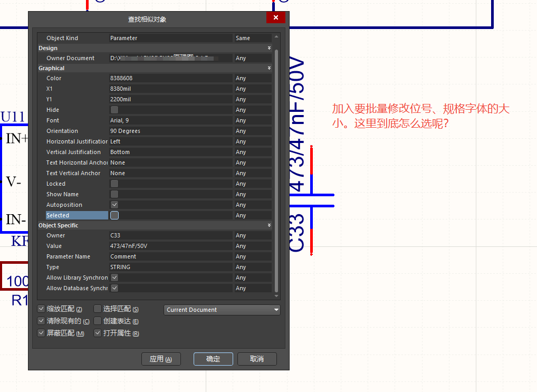Click the Owner Document path value

[170, 58]
